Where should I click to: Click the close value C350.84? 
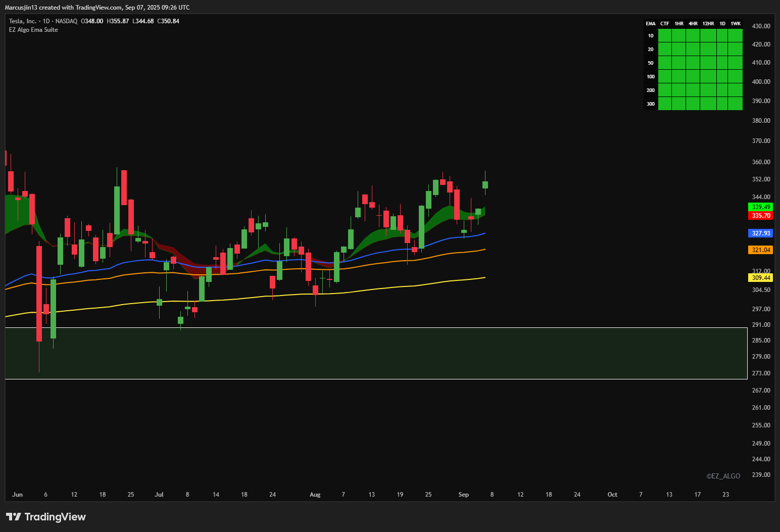168,21
